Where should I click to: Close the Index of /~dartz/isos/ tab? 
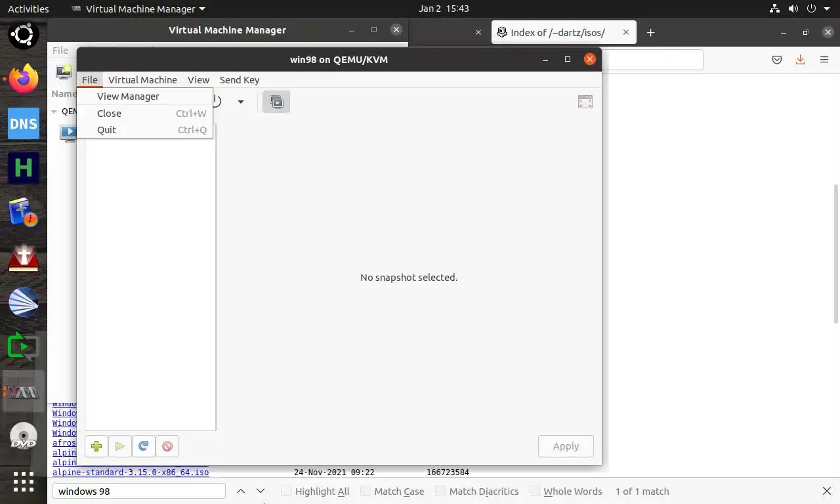click(626, 32)
